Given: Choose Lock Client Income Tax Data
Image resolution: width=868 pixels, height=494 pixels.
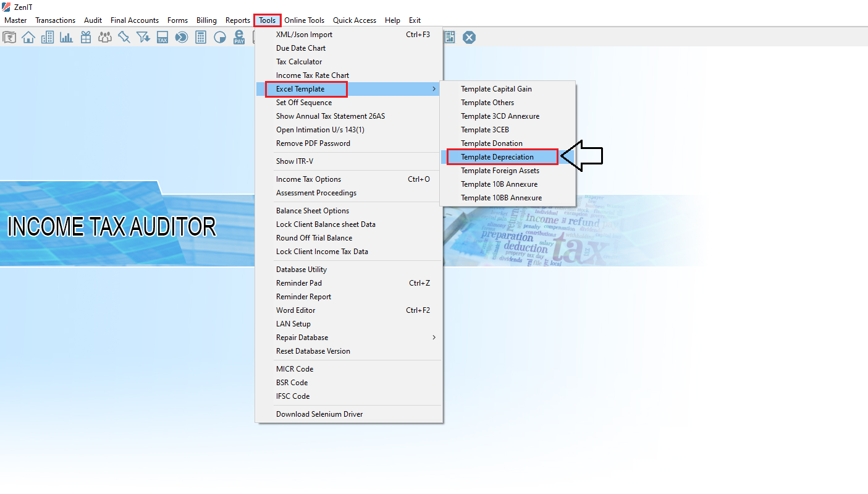Looking at the screenshot, I should pyautogui.click(x=349, y=252).
